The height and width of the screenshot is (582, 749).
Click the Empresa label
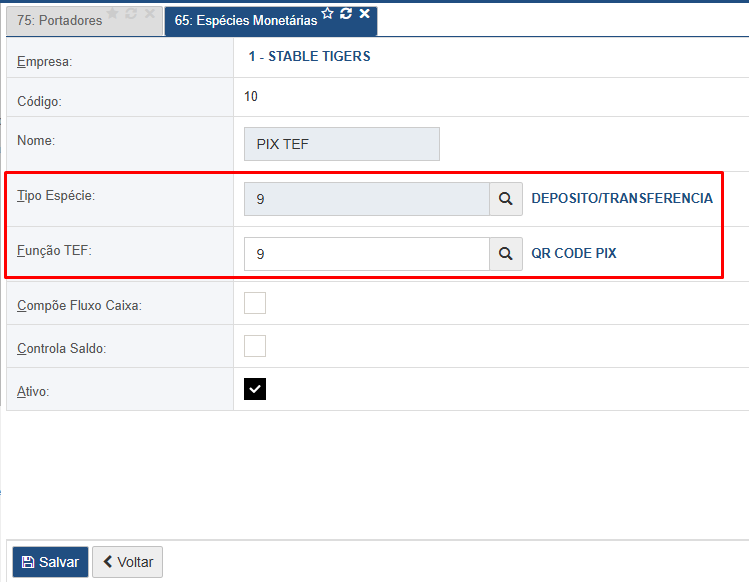point(44,62)
